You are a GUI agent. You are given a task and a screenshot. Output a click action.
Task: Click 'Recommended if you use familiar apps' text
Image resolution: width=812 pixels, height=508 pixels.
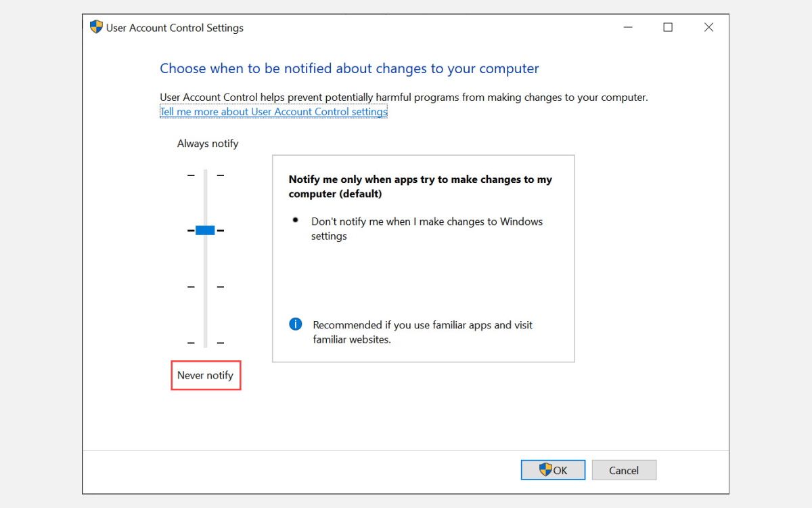423,332
